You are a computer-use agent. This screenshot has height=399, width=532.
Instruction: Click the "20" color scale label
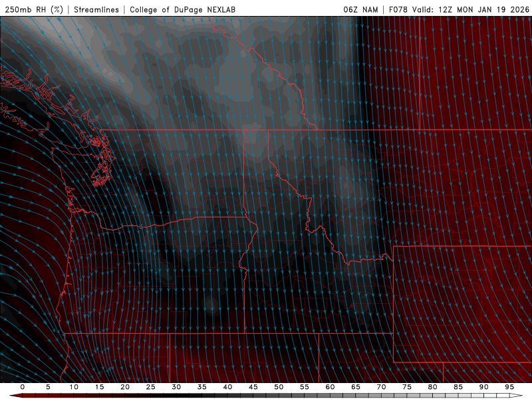[125, 387]
